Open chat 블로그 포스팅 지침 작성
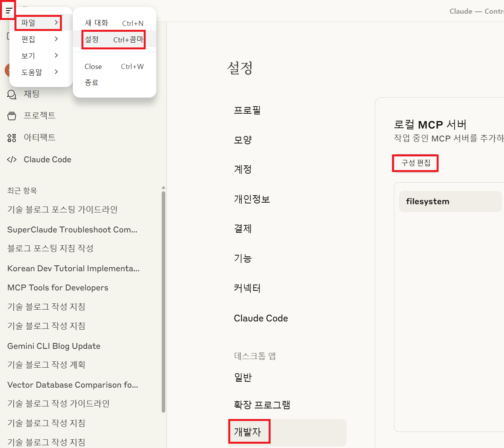The image size is (504, 448). 51,248
